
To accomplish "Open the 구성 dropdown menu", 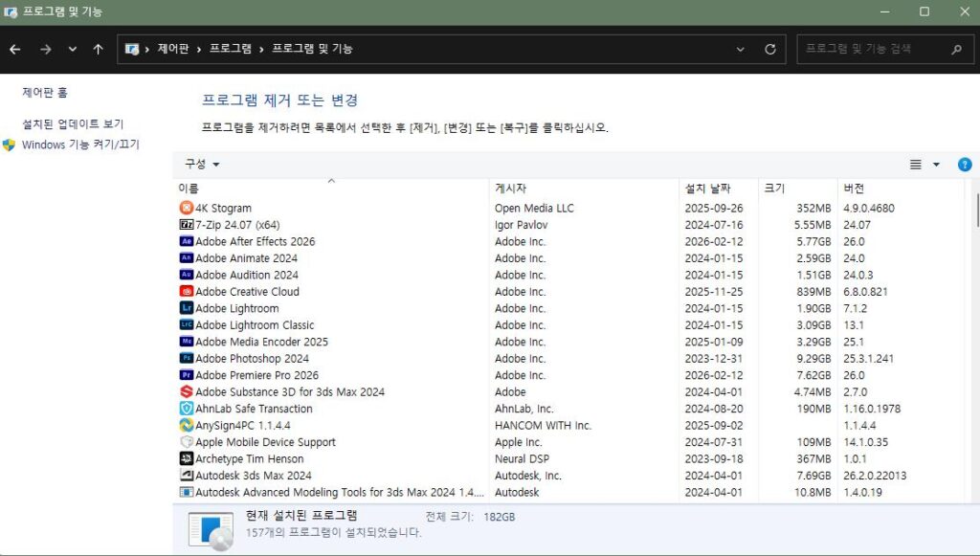I will click(202, 164).
